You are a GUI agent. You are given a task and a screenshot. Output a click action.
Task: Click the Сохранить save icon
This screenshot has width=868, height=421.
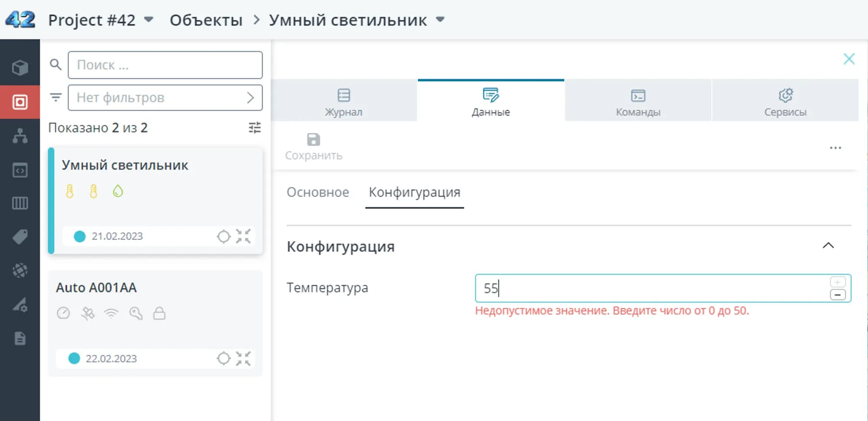click(x=313, y=140)
